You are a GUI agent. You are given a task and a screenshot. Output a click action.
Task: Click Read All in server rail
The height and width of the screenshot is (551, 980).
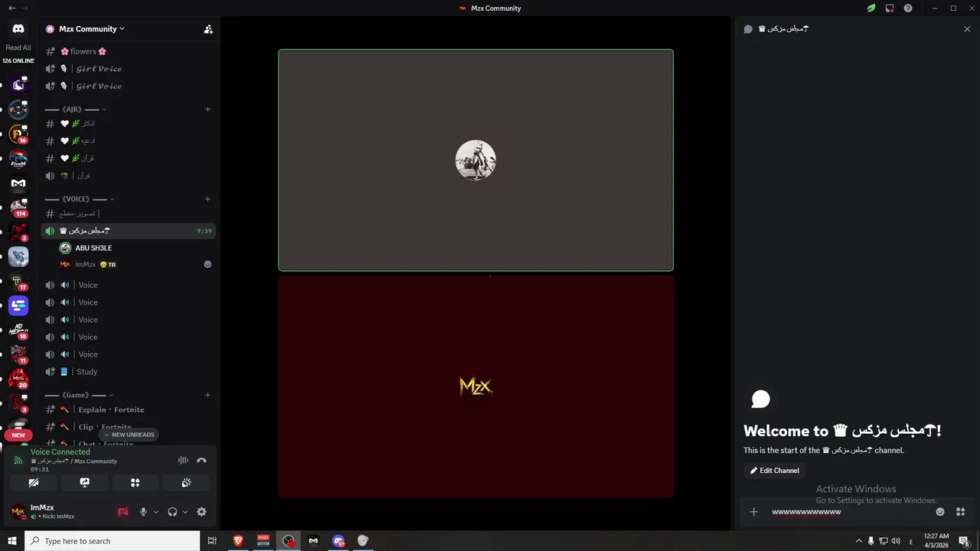point(18,47)
